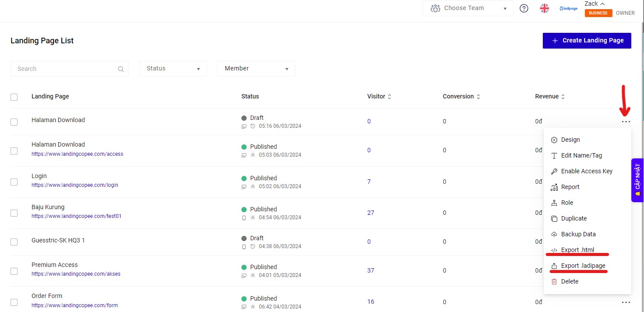This screenshot has height=312, width=644.
Task: Click the BUSINESS plan badge
Action: [x=598, y=13]
